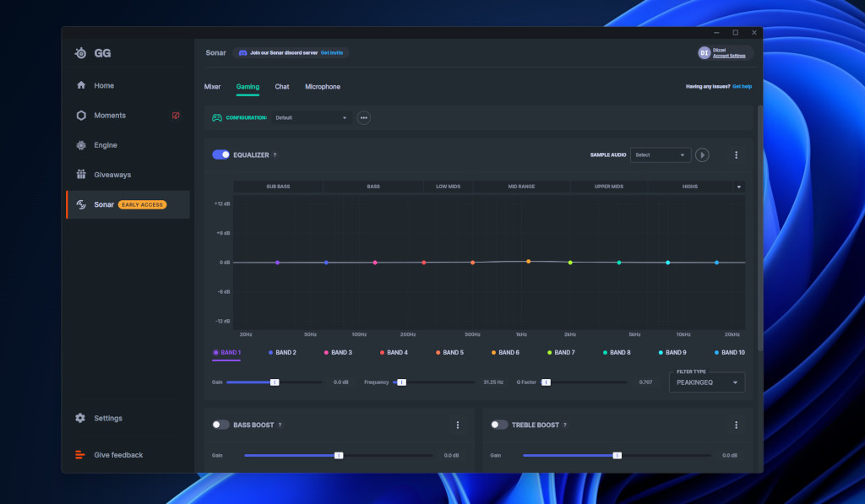Open the Filter Type PEAKINGEQ dropdown
This screenshot has height=504, width=865.
tap(707, 382)
